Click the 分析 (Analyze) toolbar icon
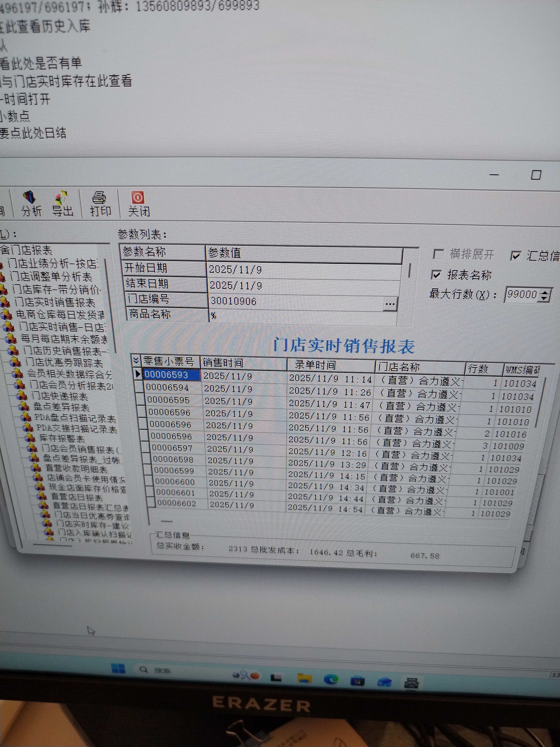 [30, 203]
